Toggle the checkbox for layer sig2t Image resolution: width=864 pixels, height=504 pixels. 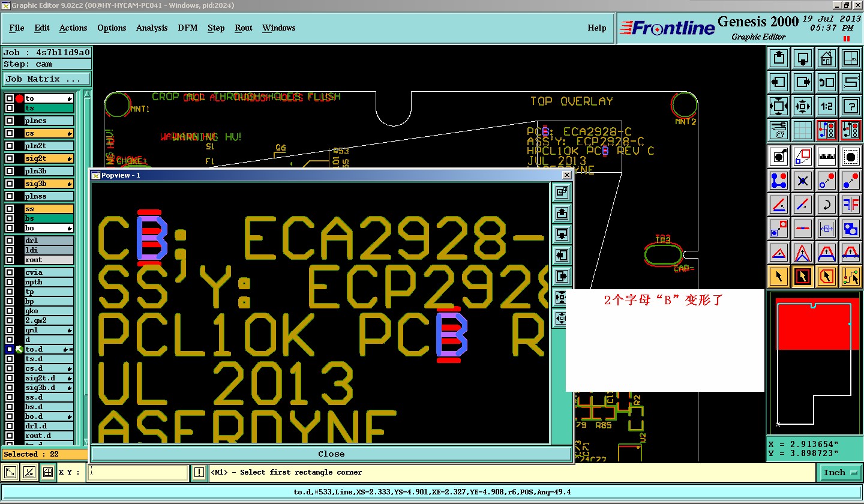coord(10,158)
